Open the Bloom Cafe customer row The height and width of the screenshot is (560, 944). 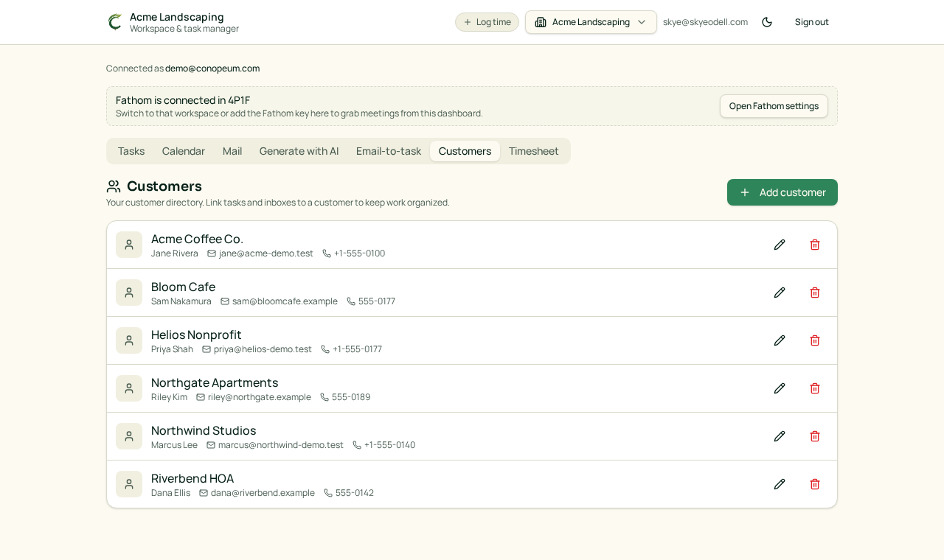coord(472,293)
